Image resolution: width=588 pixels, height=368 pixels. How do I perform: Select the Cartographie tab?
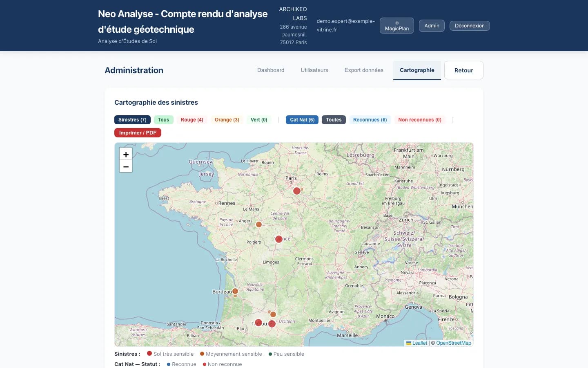(417, 70)
